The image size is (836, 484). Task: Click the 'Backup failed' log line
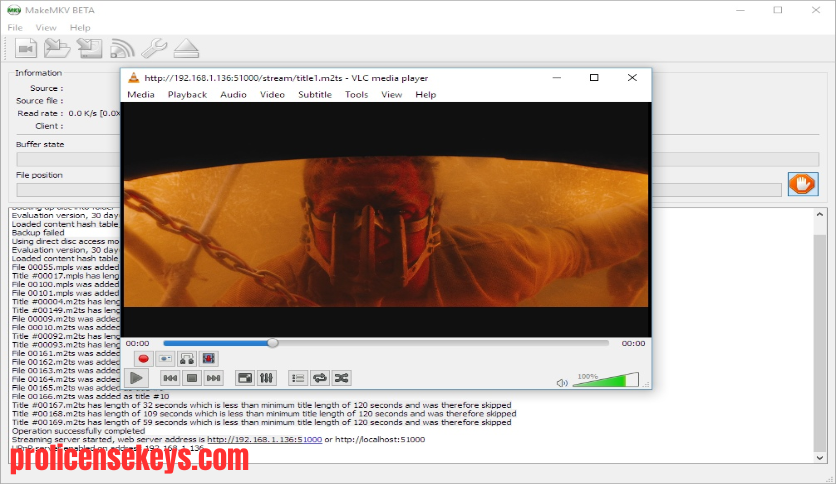point(38,232)
